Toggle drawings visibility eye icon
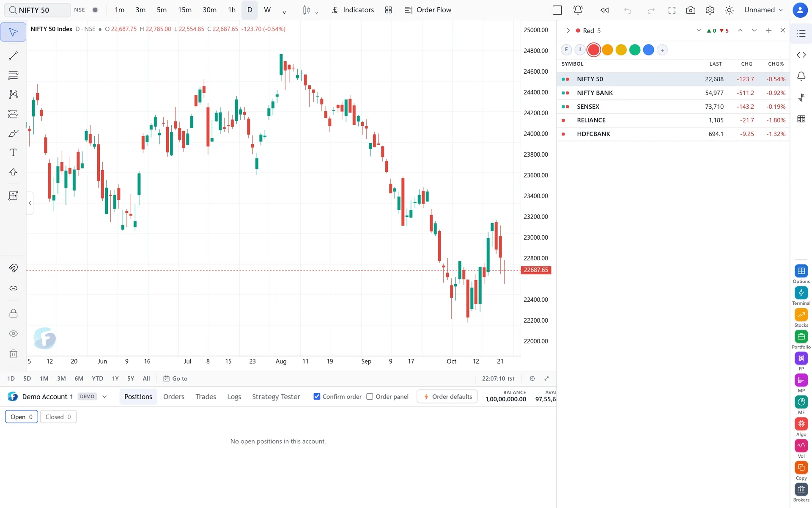The image size is (812, 508). click(x=13, y=334)
